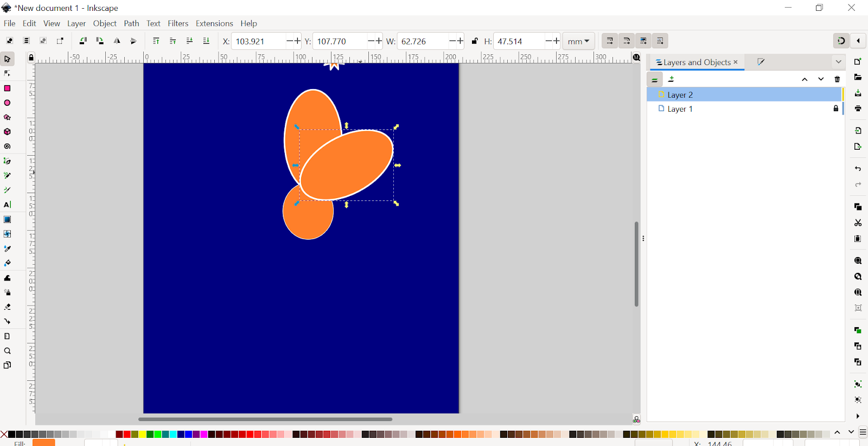Toggle width and height ratio lock
Screen dimensions: 868x446
pyautogui.click(x=475, y=41)
